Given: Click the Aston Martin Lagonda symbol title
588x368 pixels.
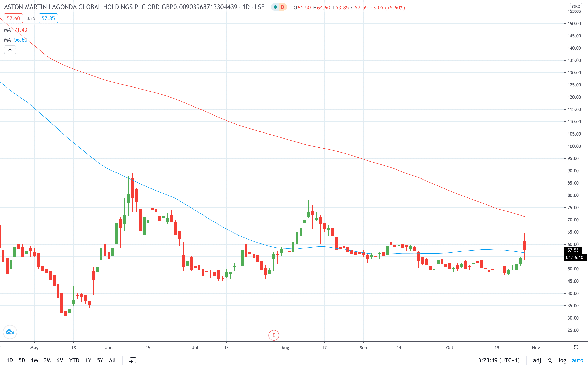Looking at the screenshot, I should click(121, 7).
